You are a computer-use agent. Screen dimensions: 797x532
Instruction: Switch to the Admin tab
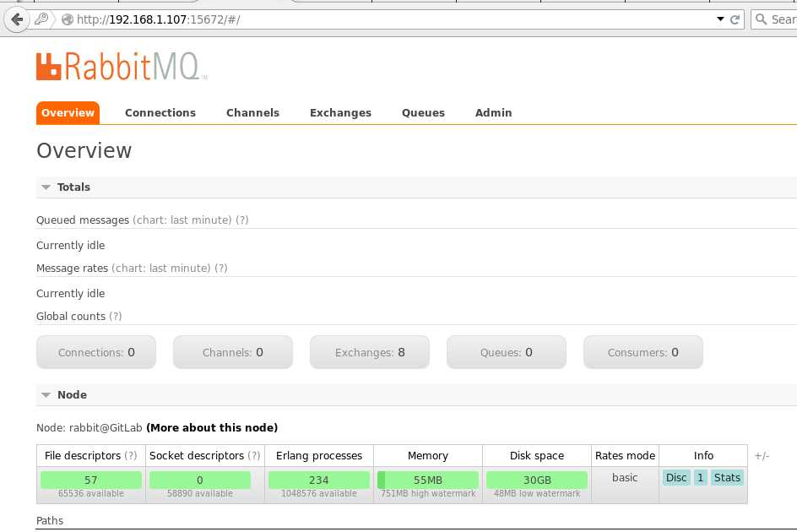494,113
